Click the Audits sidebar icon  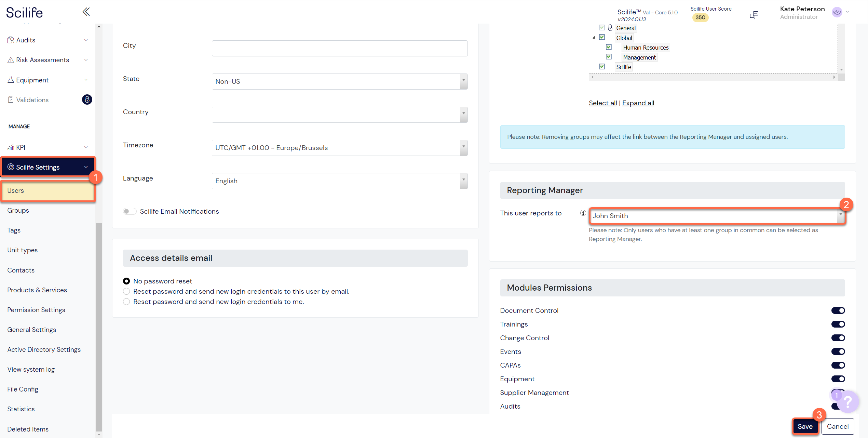[11, 40]
